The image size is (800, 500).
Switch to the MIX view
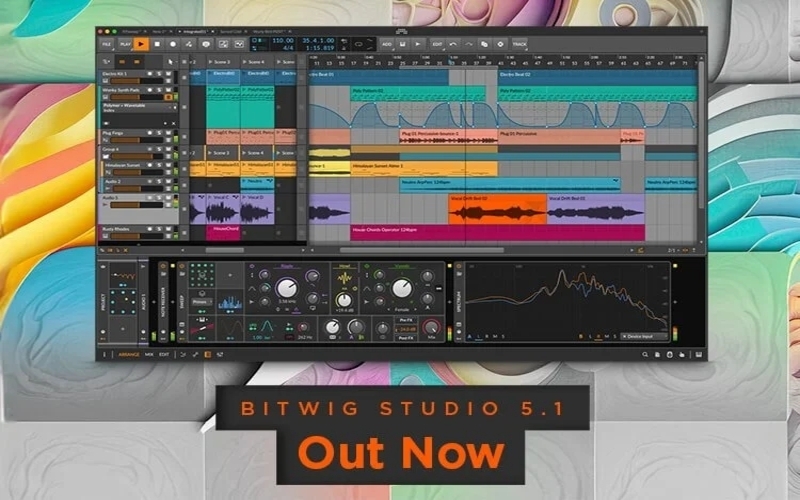tap(149, 355)
